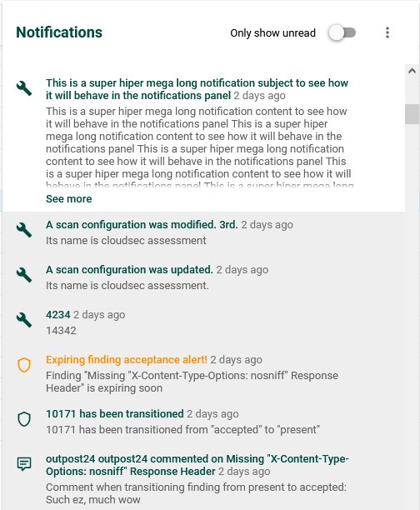The image size is (420, 510).
Task: Open the 'A scan configuration was updated.' notification
Action: coord(129,270)
